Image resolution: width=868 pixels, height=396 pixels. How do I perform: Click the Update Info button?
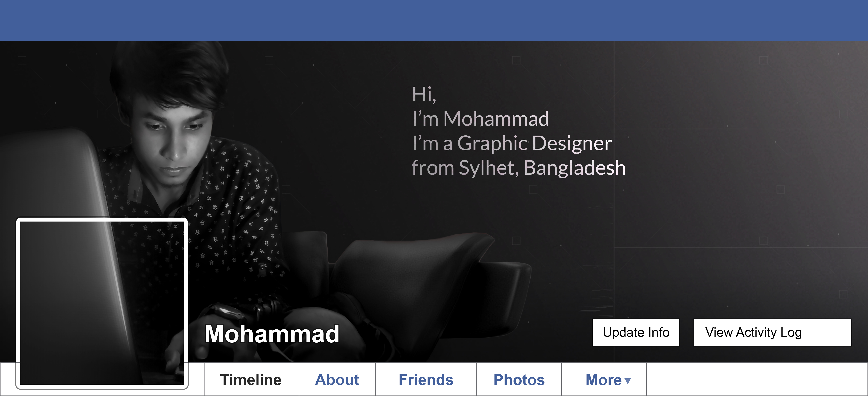(x=636, y=332)
